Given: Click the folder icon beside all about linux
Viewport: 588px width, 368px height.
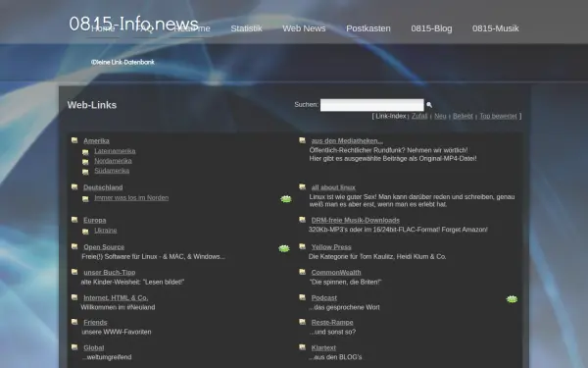Looking at the screenshot, I should click(x=302, y=187).
